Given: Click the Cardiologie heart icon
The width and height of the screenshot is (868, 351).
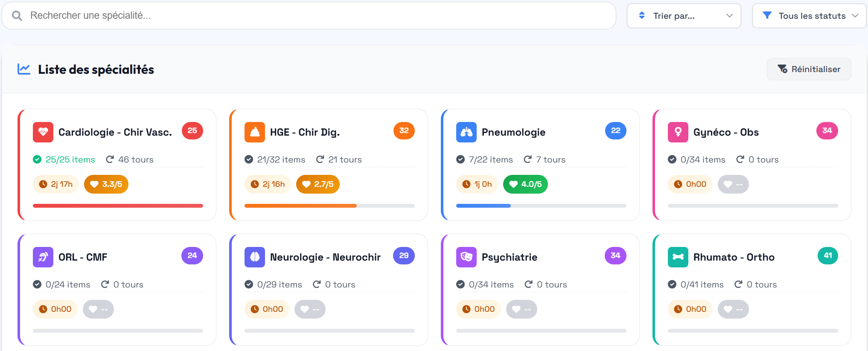Looking at the screenshot, I should click(x=43, y=132).
